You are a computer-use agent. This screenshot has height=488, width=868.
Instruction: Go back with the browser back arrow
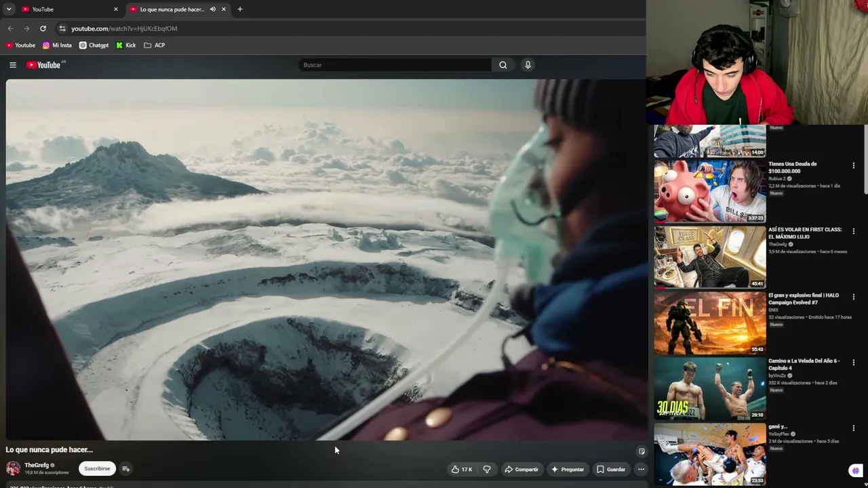10,28
